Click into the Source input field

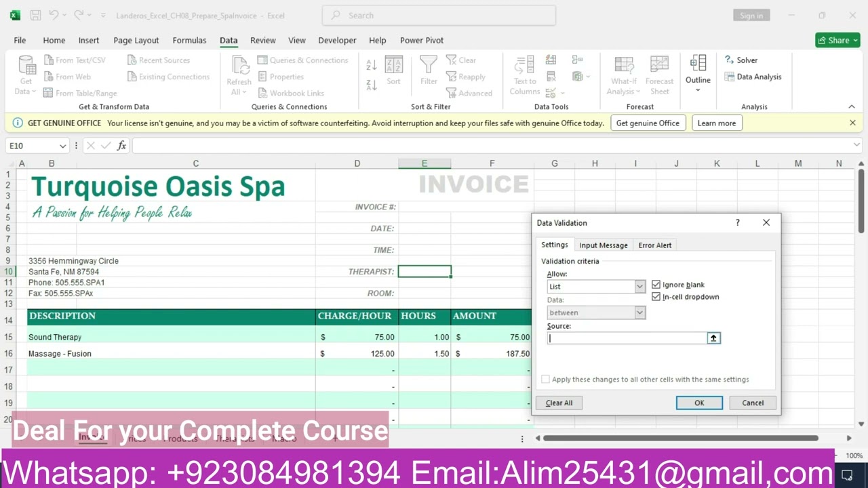[627, 338]
